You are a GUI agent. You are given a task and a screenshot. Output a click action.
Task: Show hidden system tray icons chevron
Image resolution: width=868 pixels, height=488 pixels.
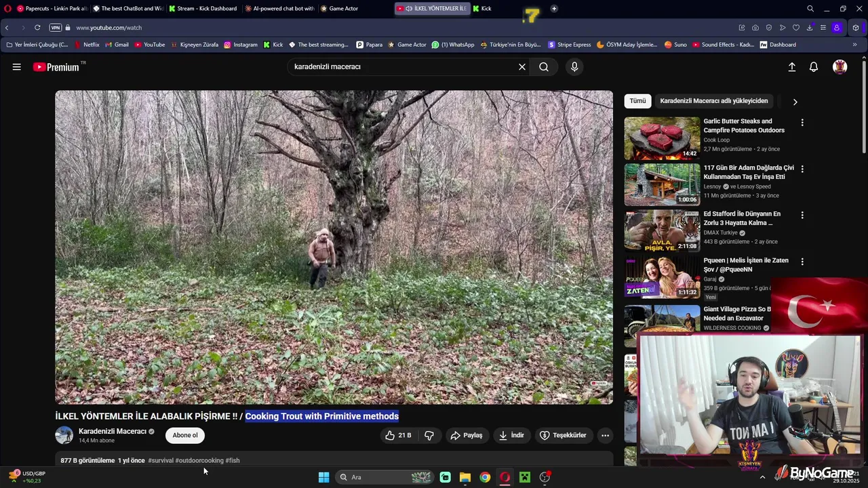pos(762,477)
